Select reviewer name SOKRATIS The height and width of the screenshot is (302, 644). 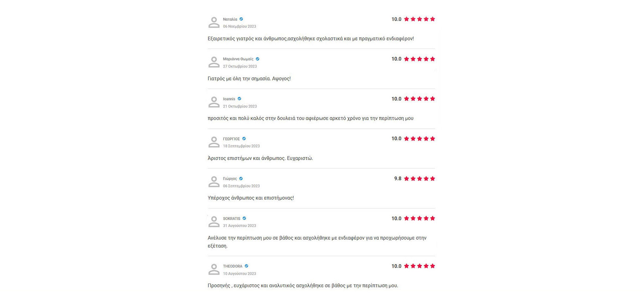tap(231, 219)
